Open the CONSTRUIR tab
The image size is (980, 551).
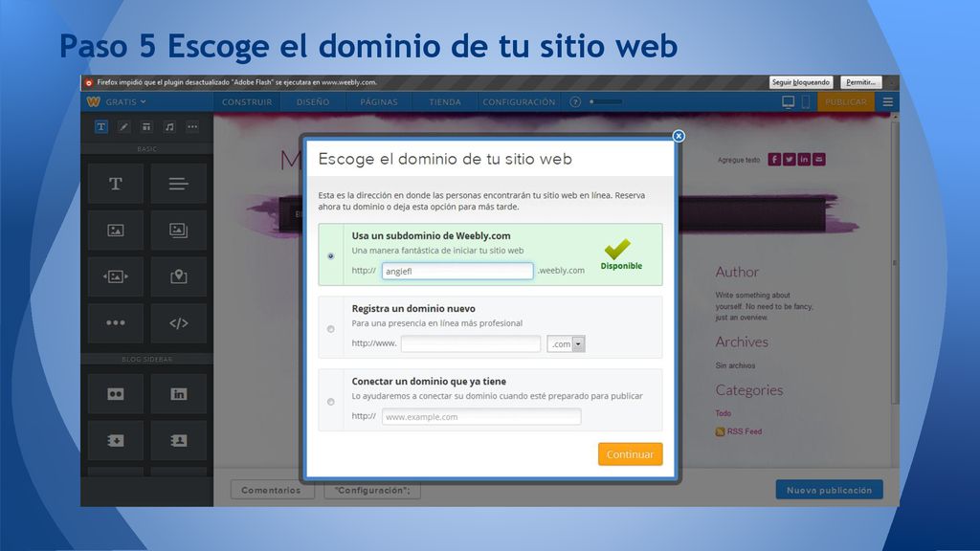(x=247, y=101)
